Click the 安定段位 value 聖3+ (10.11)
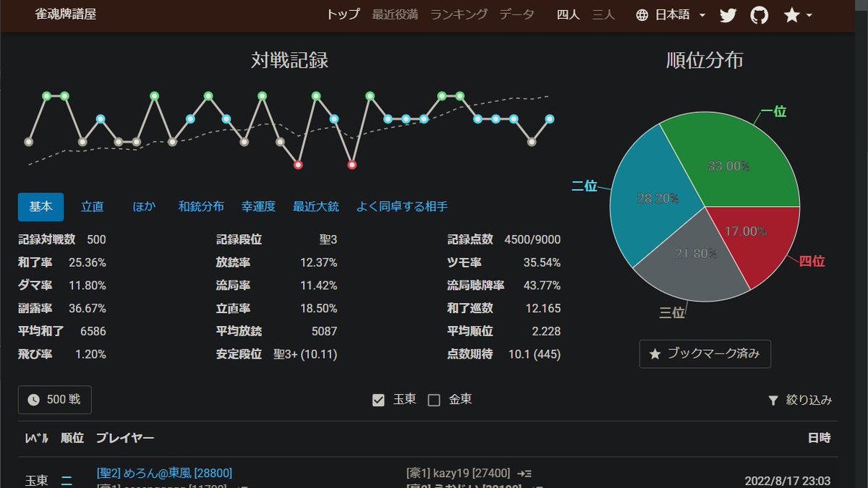This screenshot has height=488, width=868. click(x=305, y=354)
